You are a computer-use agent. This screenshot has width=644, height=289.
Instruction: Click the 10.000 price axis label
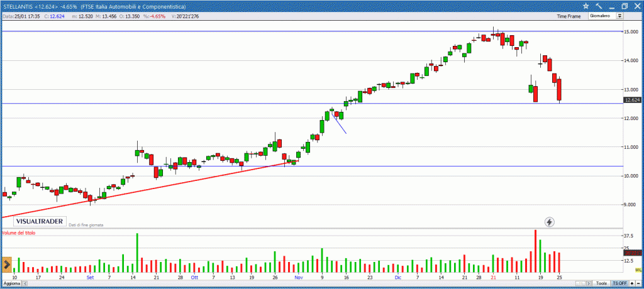click(x=631, y=176)
